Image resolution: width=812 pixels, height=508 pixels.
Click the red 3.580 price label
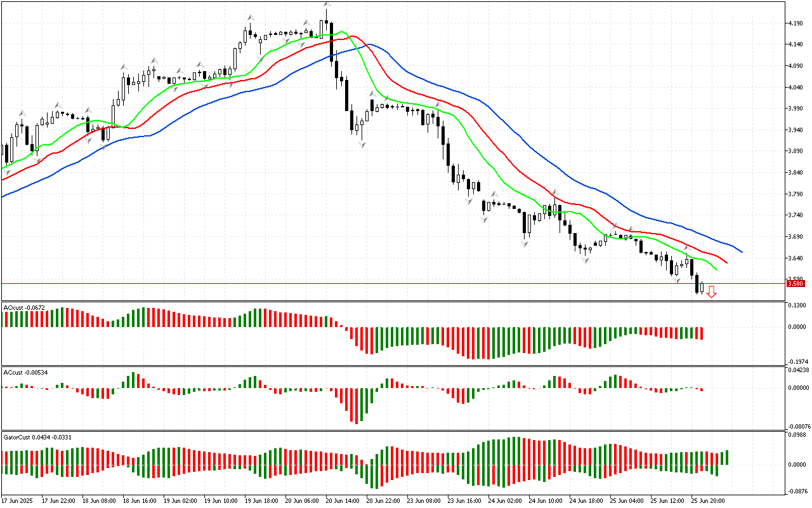[795, 284]
